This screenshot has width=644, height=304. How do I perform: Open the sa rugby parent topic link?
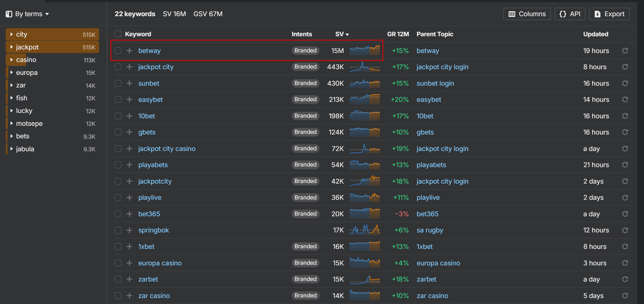pyautogui.click(x=430, y=230)
